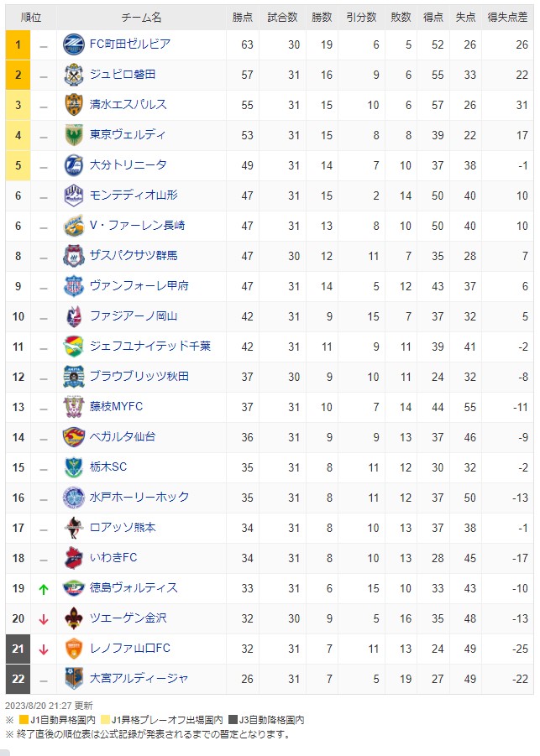Viewport: 540px width, 756px height.
Task: Open the 大分トリニータ team link
Action: [x=128, y=165]
